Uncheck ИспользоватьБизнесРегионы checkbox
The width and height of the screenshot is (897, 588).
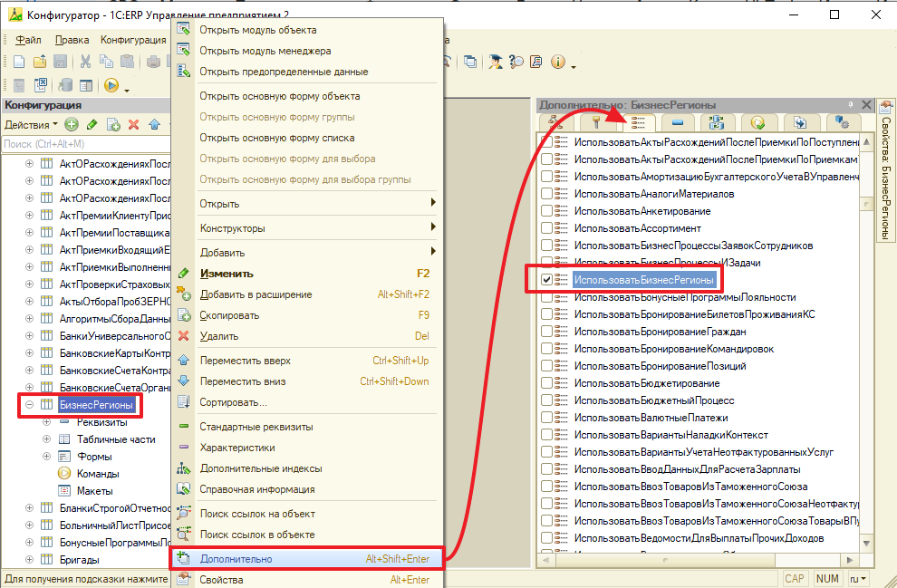(x=547, y=280)
